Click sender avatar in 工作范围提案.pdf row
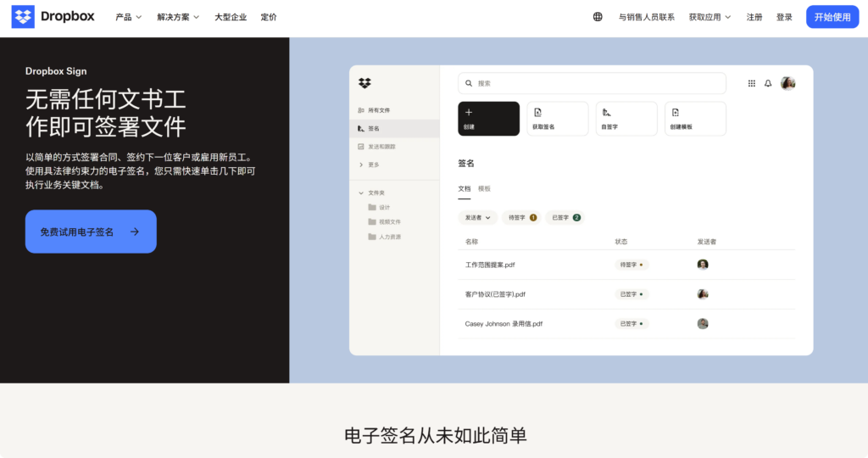 click(x=703, y=264)
